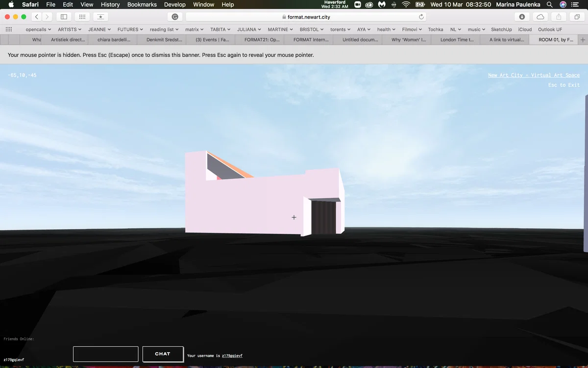The image size is (588, 368).
Task: Open the Share button in Safari toolbar
Action: coord(559,17)
